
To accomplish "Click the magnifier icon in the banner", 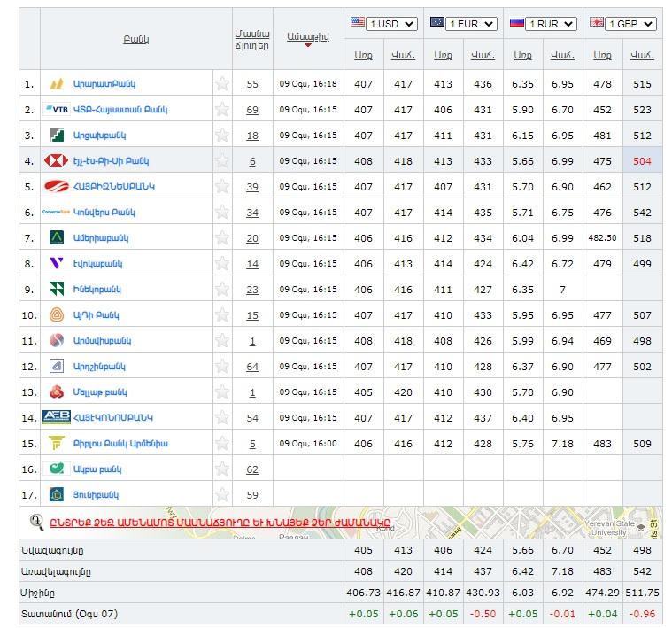I will (x=37, y=523).
